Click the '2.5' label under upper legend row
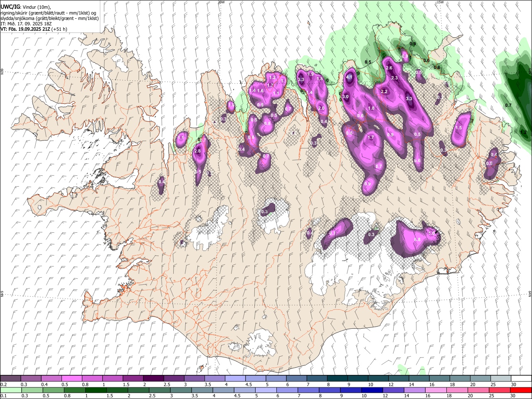 (167, 384)
